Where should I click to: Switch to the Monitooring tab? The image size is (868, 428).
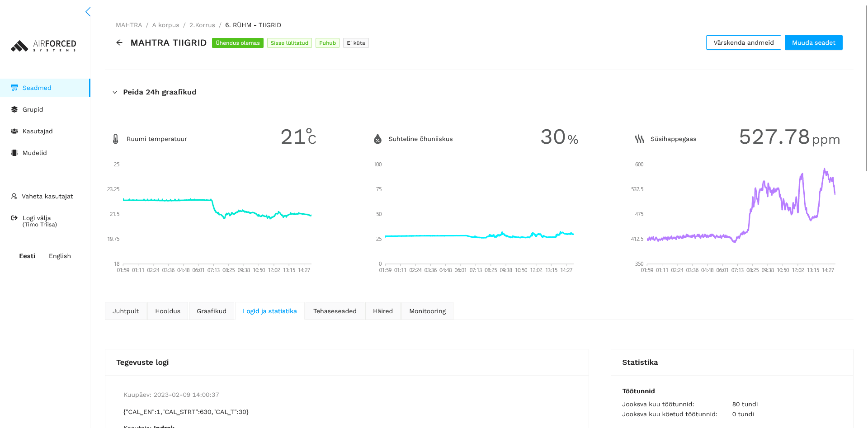point(427,311)
